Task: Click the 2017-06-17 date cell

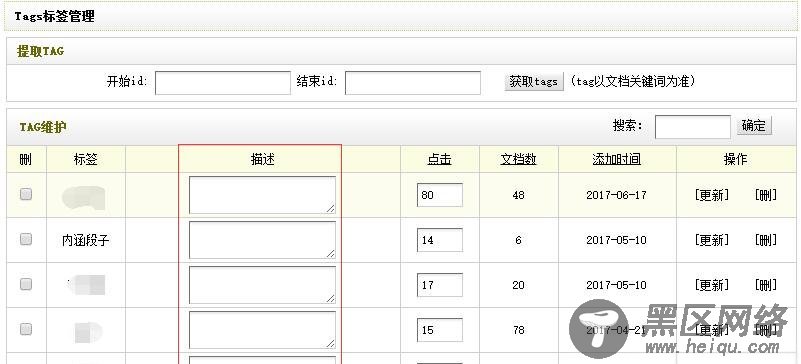Action: click(x=617, y=195)
